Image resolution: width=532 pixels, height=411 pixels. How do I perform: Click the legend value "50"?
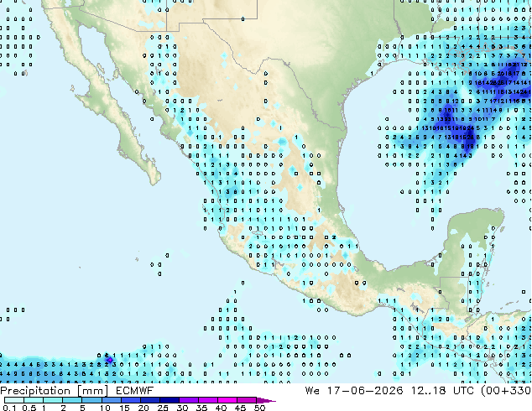(x=259, y=408)
